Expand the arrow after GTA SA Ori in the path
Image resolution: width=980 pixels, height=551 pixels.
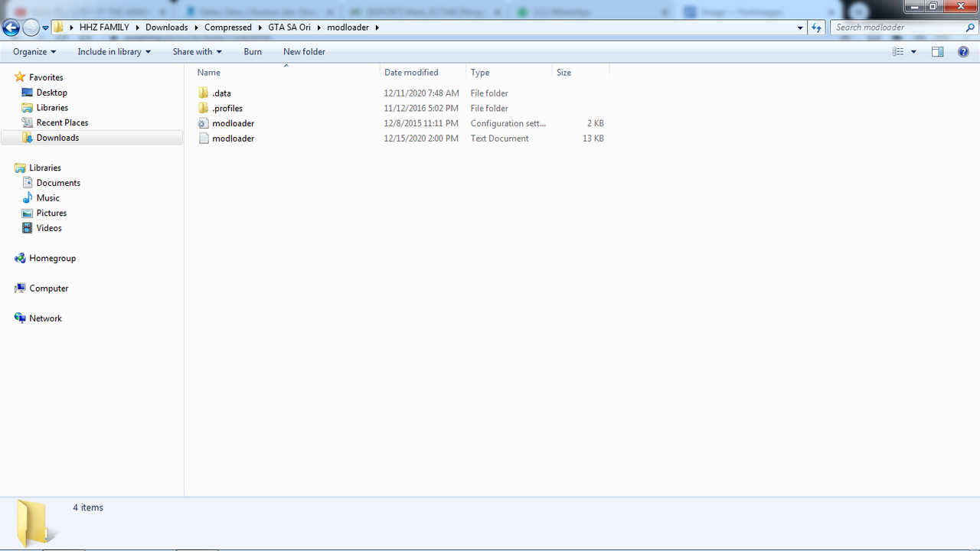318,28
